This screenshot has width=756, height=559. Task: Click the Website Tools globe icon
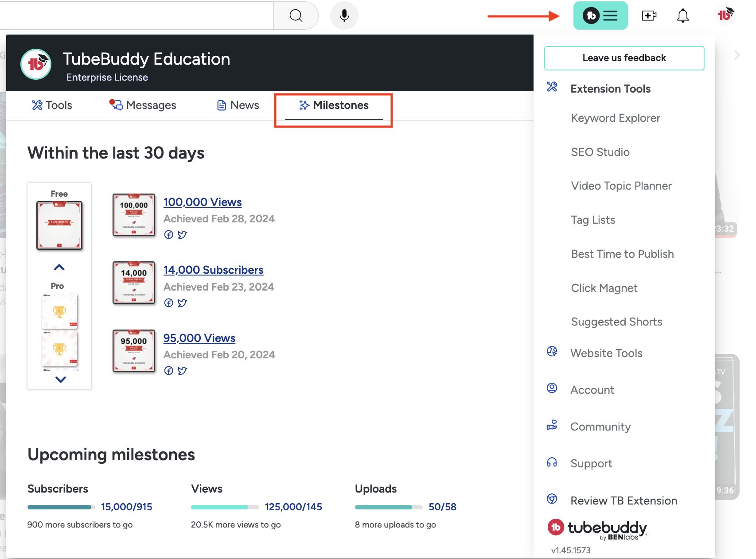(x=552, y=351)
